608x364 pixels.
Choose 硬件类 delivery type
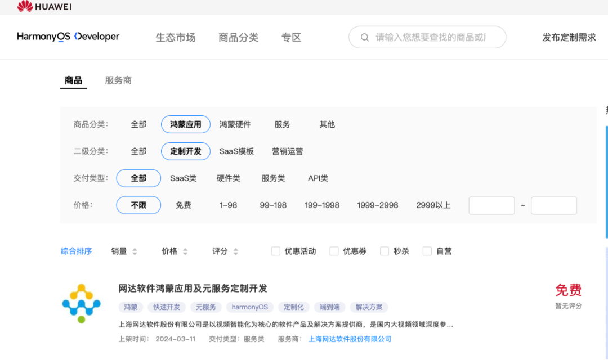coord(229,178)
